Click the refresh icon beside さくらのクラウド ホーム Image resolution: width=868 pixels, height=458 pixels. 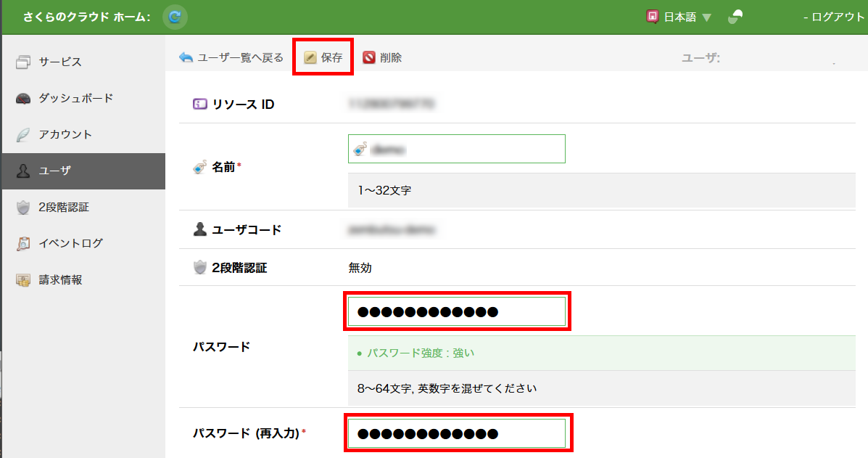(175, 17)
